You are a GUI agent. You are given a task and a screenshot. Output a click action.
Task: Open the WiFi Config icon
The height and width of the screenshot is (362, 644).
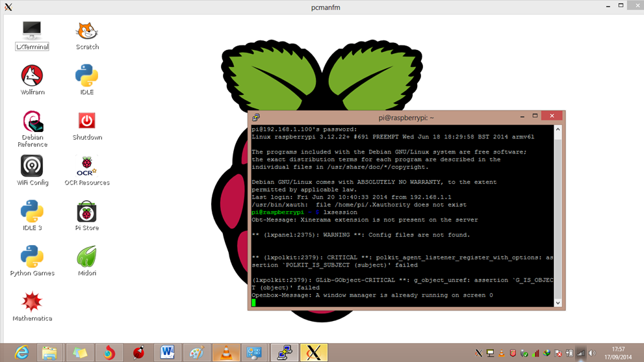coord(32,170)
